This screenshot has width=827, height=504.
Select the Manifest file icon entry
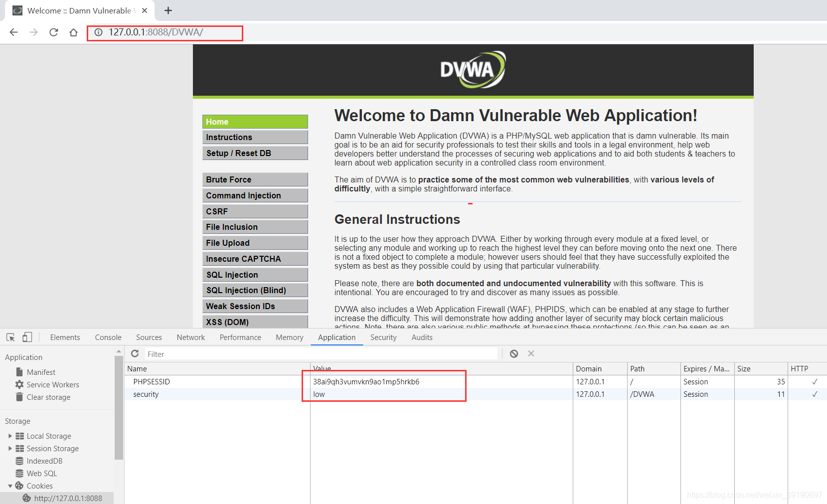[x=19, y=372]
